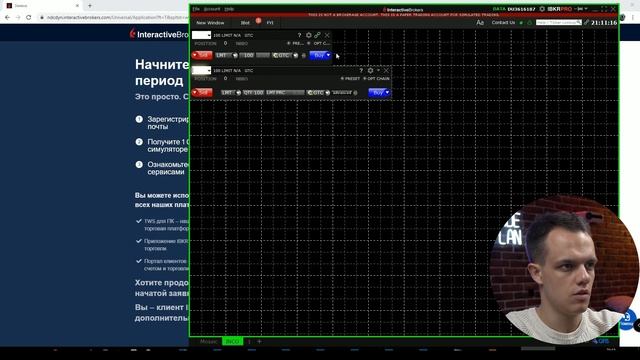The height and width of the screenshot is (360, 640).
Task: Click the round button after GTC in the first order panel
Action: click(x=296, y=55)
